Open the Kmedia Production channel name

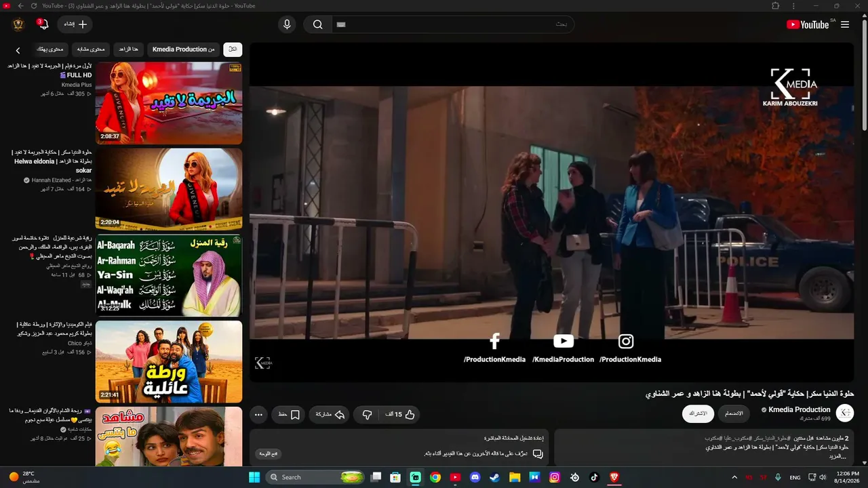coord(799,409)
